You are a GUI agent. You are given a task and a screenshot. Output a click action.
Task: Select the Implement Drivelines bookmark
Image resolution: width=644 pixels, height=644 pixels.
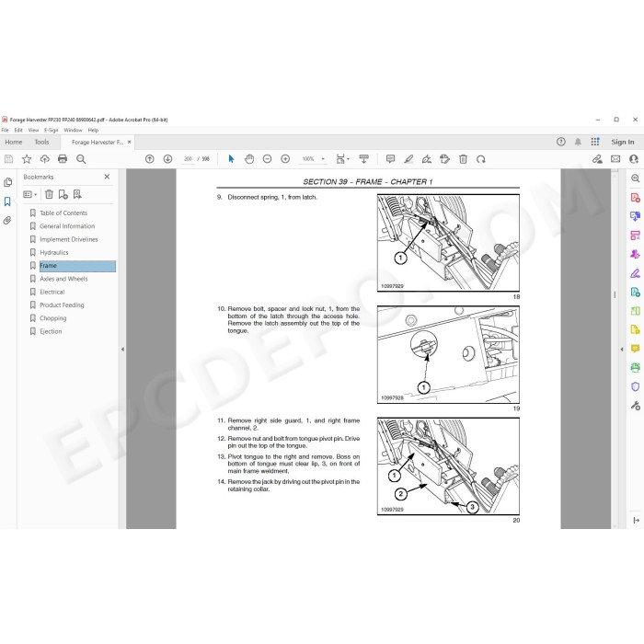[x=69, y=239]
